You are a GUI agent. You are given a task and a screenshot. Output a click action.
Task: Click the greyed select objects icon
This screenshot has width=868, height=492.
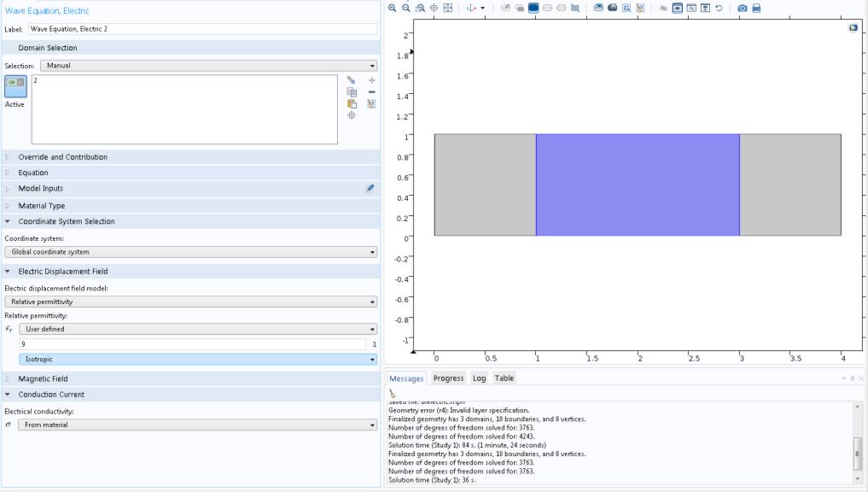[505, 9]
